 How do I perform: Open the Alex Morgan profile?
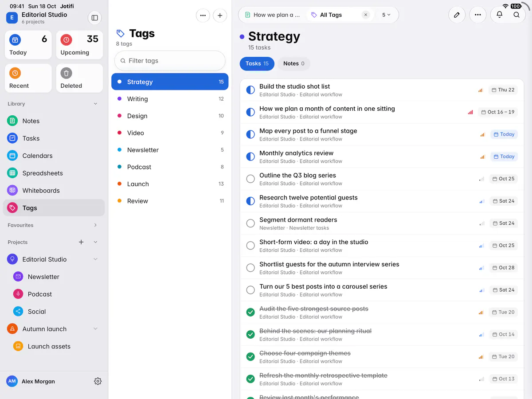click(x=31, y=381)
